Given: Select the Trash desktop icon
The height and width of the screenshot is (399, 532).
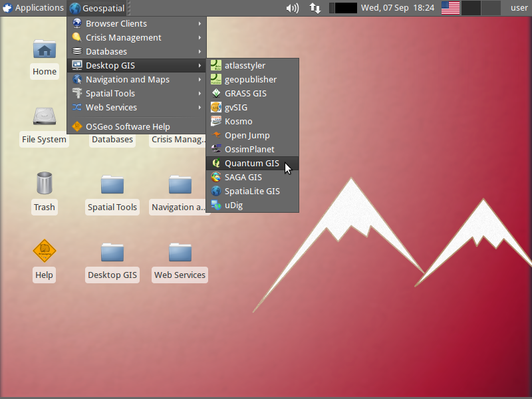Looking at the screenshot, I should (45, 184).
